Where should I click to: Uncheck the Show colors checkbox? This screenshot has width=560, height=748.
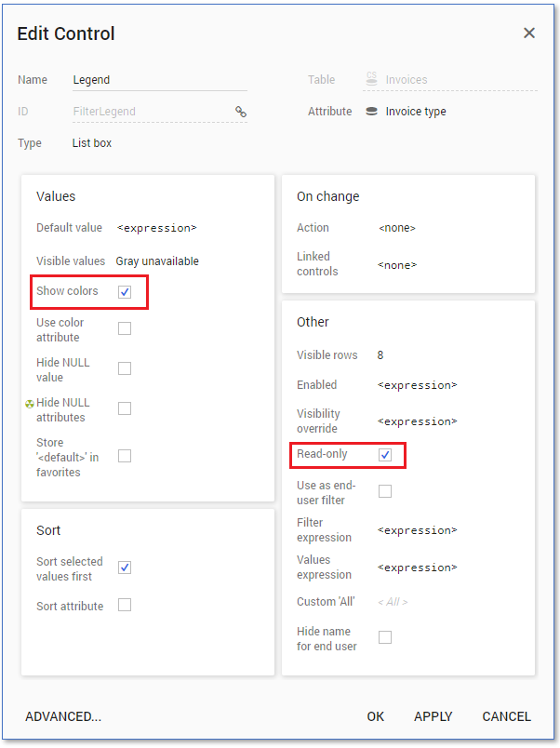[x=125, y=292]
